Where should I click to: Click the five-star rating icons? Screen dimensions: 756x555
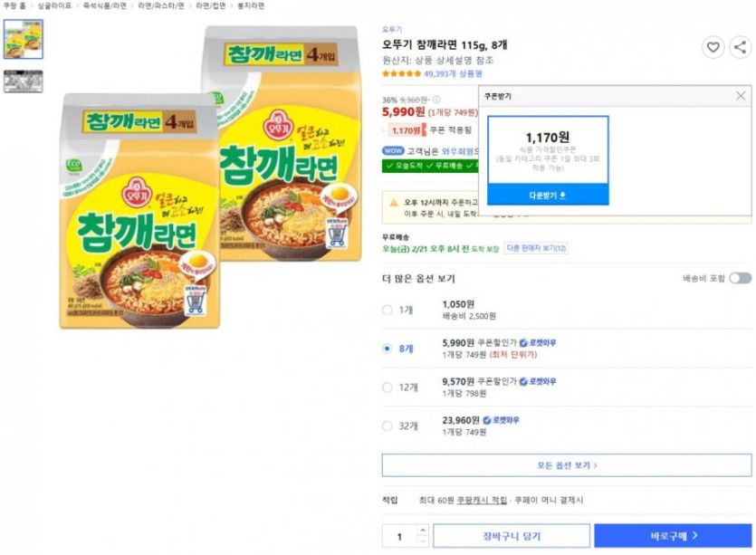tap(401, 74)
